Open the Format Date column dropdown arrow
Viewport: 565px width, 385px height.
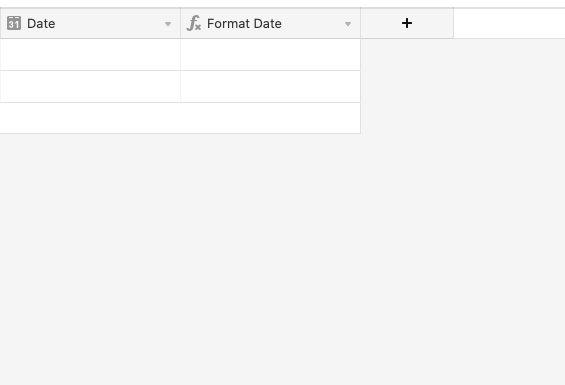pos(348,24)
